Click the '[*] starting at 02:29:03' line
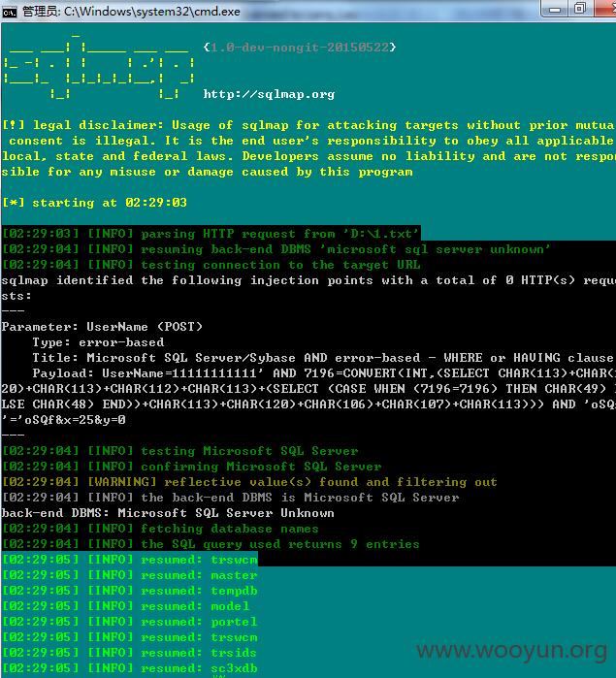616x678 pixels. (94, 203)
